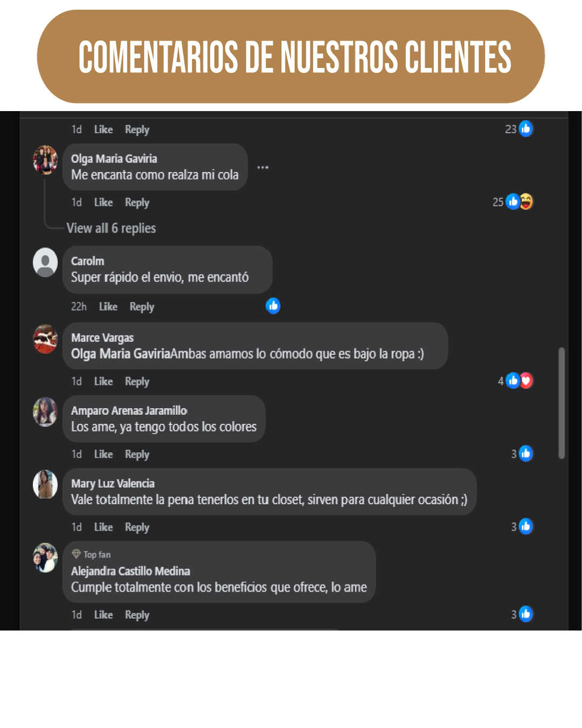View heart reaction on Marce Vargas comment

tap(526, 381)
